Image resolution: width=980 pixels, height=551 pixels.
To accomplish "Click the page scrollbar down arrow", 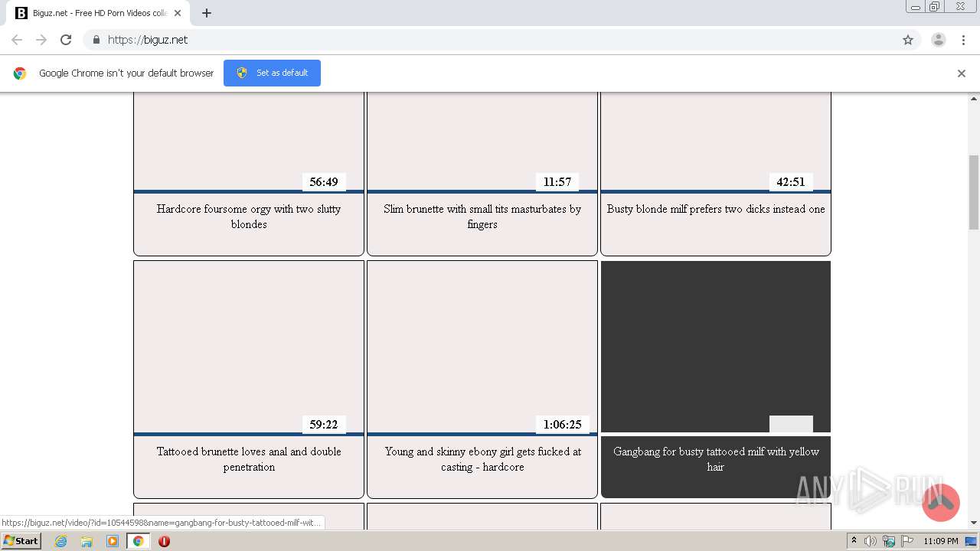I will (974, 523).
